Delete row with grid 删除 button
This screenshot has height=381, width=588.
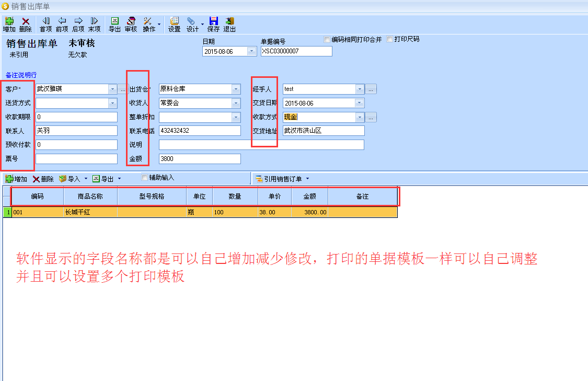(x=43, y=179)
